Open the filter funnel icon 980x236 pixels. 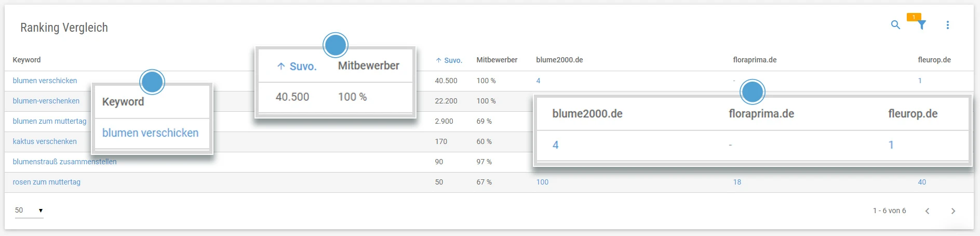[921, 25]
